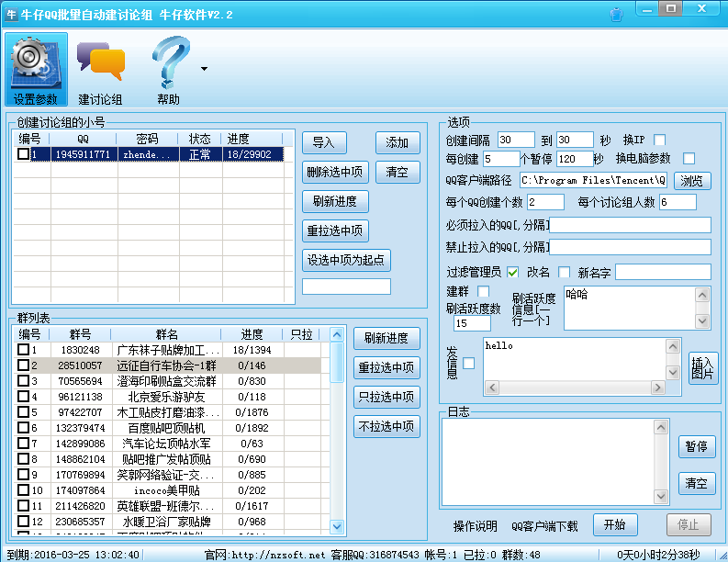This screenshot has height=562, width=728.
Task: Select group row 北京爱乐游驴友
Action: [x=166, y=397]
